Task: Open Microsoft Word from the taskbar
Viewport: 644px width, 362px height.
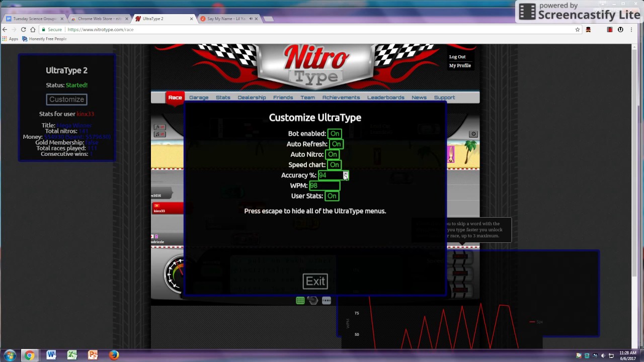Action: click(x=51, y=355)
